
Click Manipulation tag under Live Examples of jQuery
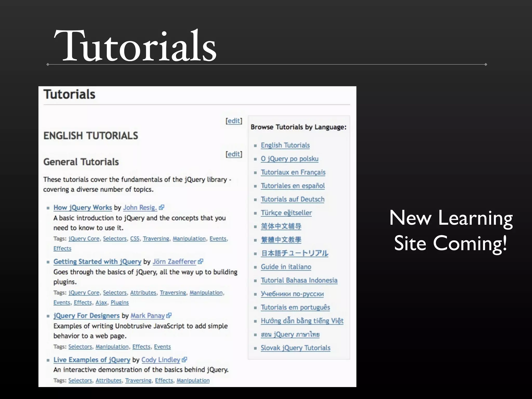click(193, 380)
